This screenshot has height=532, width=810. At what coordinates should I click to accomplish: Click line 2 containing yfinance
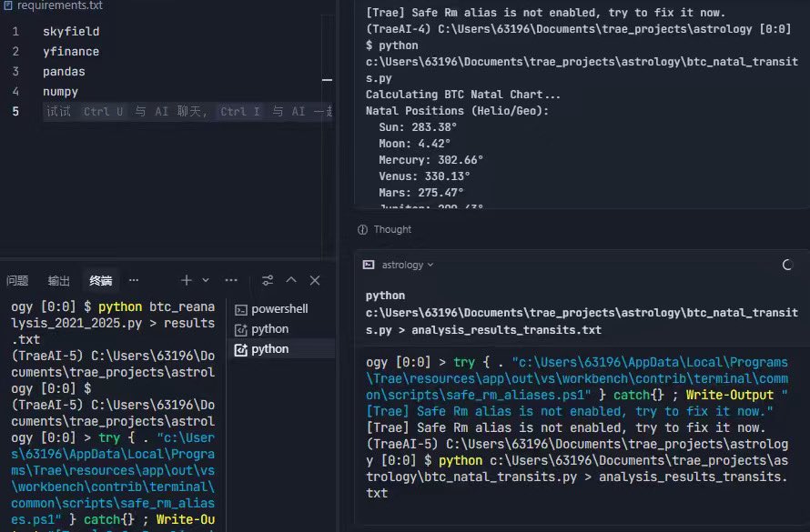(71, 52)
